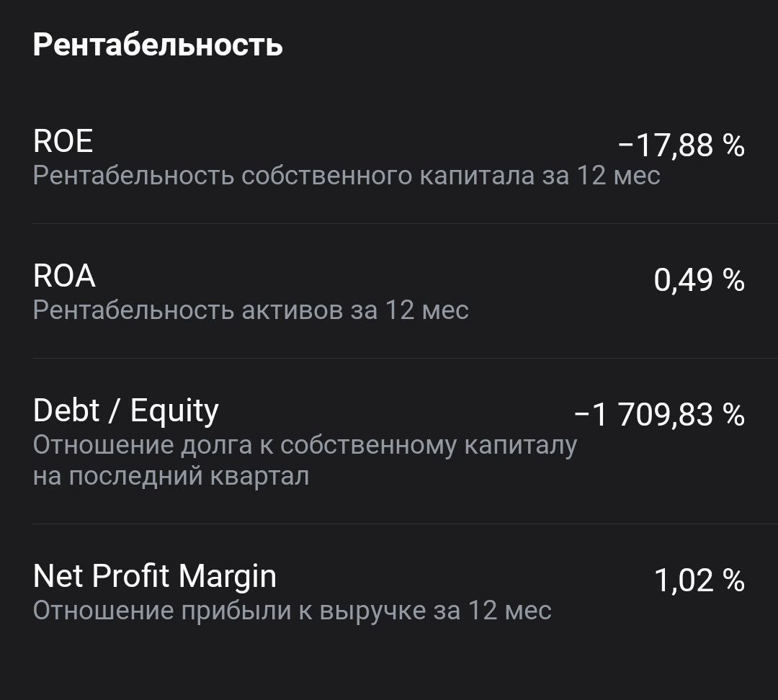Click the divider above Net Profit Margin row
Image resolution: width=778 pixels, height=700 pixels.
[x=389, y=524]
